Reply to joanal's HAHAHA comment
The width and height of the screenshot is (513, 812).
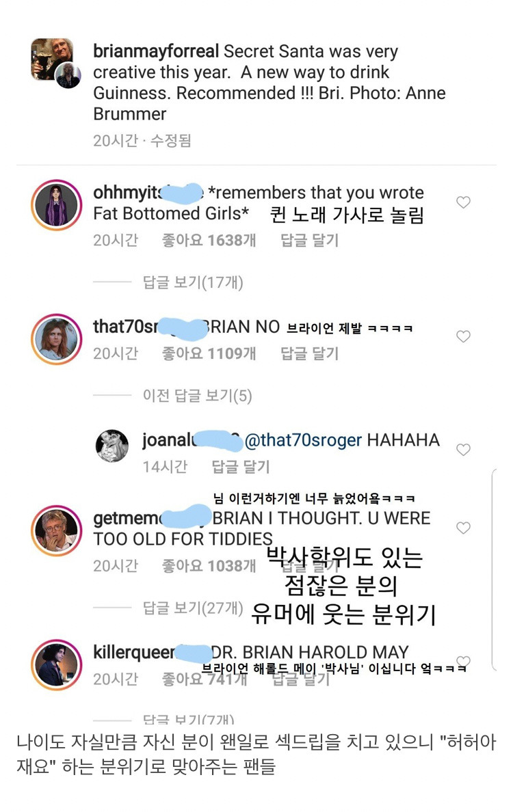[x=240, y=467]
